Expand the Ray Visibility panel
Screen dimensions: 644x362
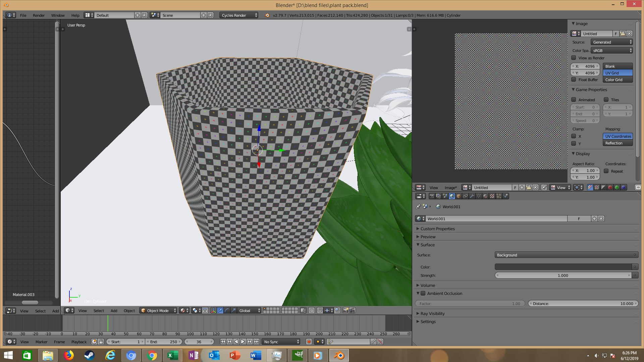pos(432,313)
